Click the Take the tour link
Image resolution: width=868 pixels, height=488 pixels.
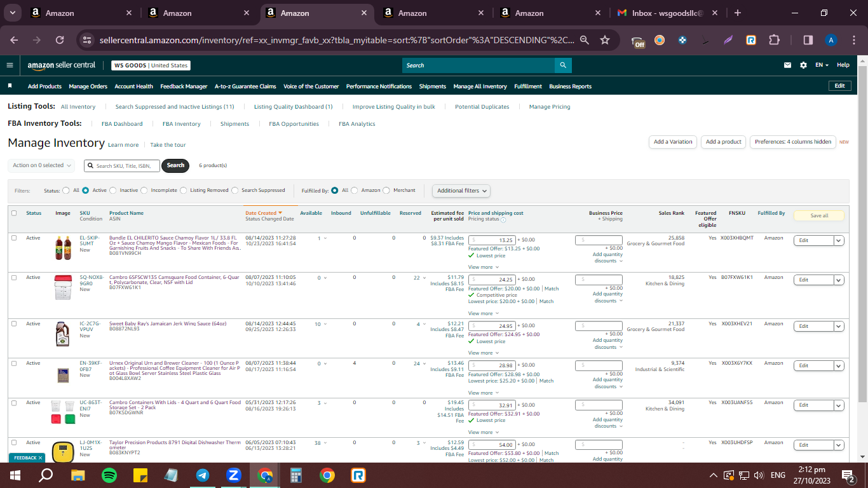(x=168, y=145)
